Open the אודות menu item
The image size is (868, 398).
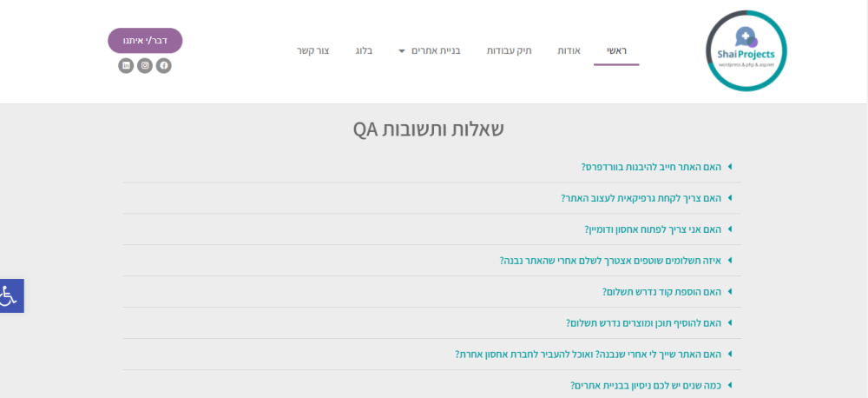tap(569, 51)
